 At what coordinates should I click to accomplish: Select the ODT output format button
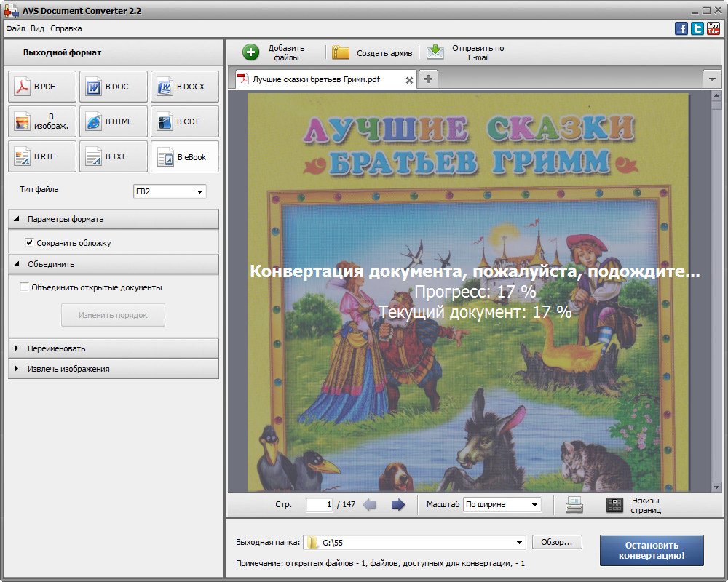[185, 121]
